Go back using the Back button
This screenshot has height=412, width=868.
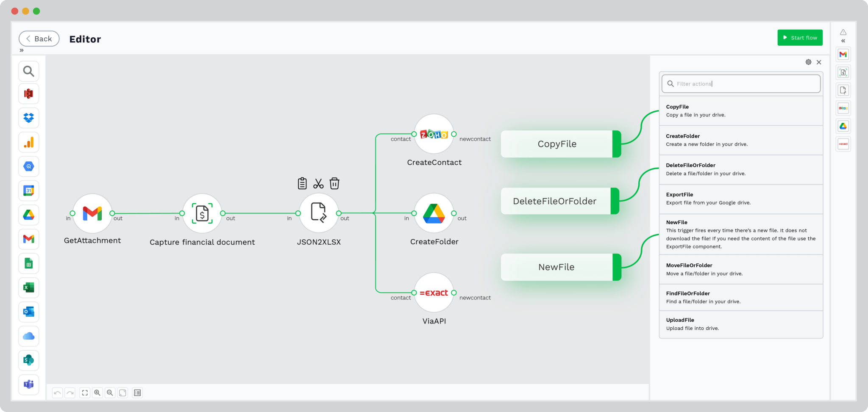[39, 39]
